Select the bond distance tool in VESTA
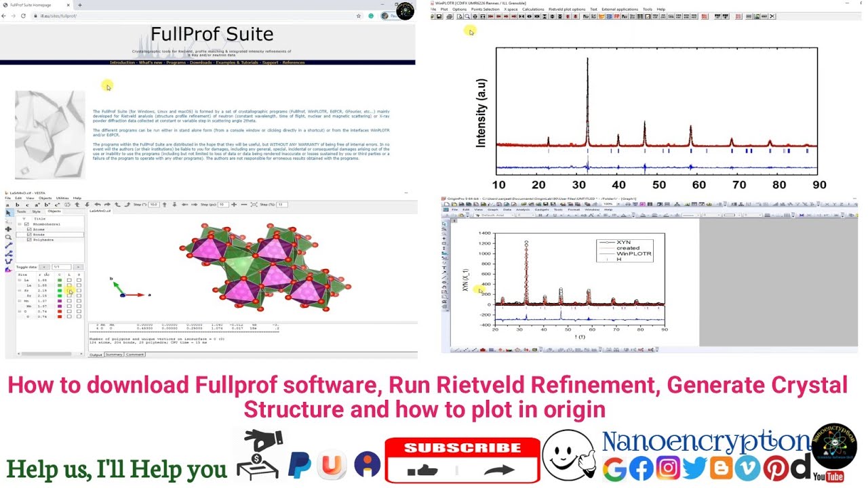Viewport: 868px width, 488px height. 8,245
